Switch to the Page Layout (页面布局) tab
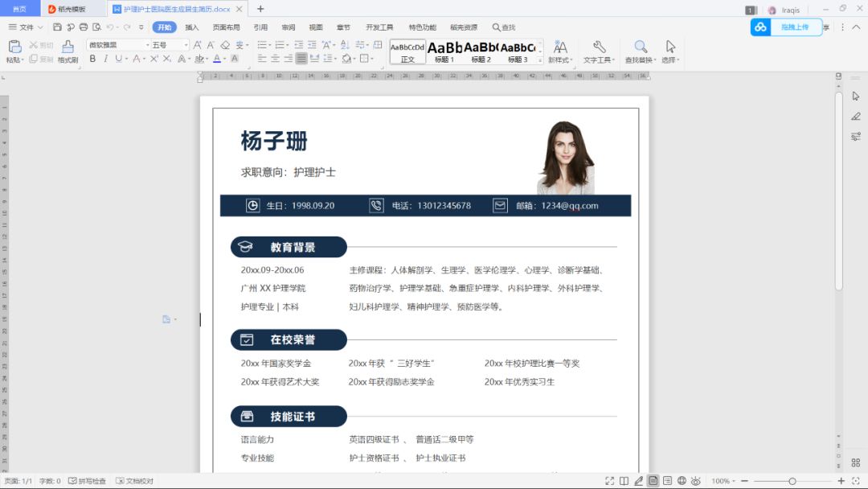The image size is (868, 489). coord(226,27)
